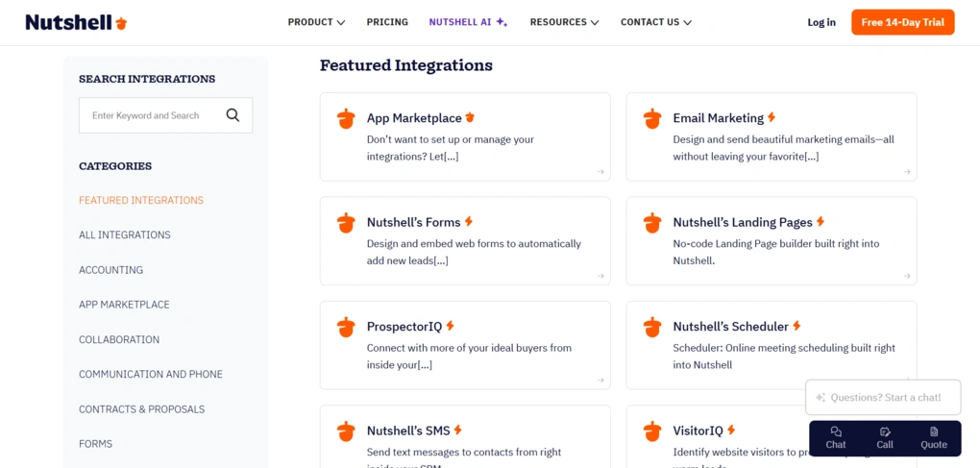Screen dimensions: 980x468
Task: Click lightning badge beside Nutshell's Forms title
Action: coord(469,221)
